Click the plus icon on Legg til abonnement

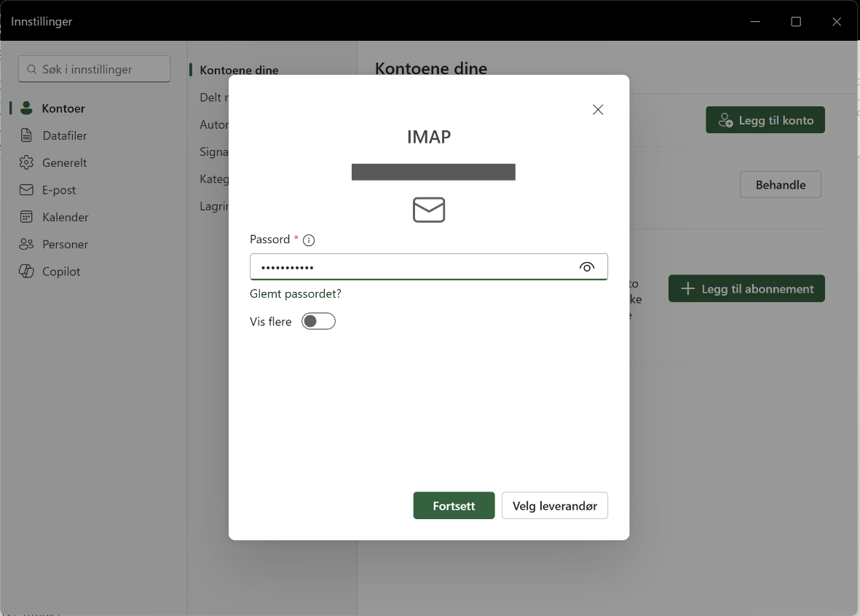coord(687,288)
